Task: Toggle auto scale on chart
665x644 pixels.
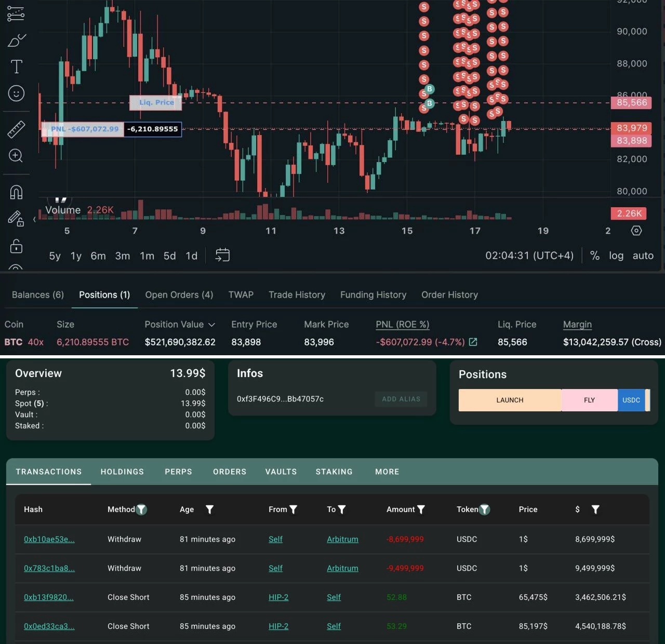Action: point(643,256)
